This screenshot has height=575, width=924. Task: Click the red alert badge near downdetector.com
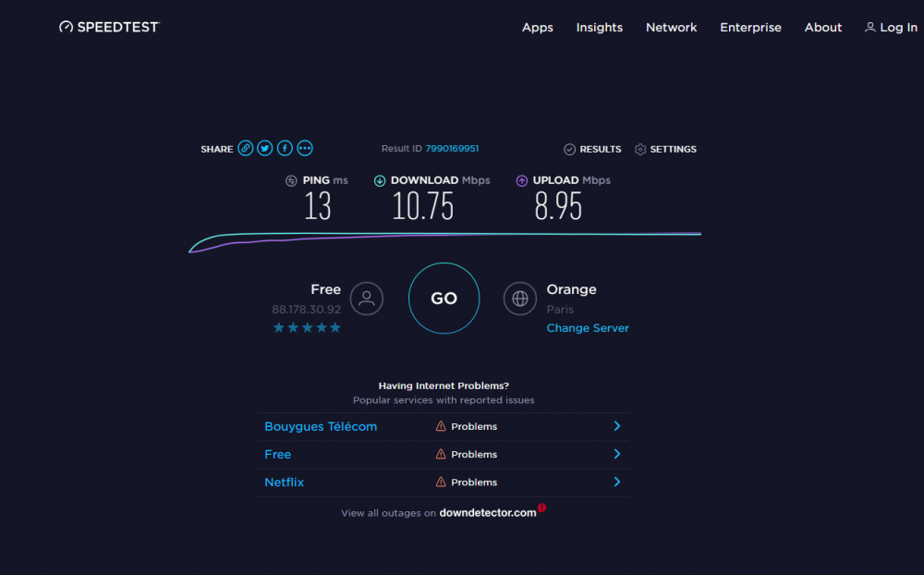(541, 508)
